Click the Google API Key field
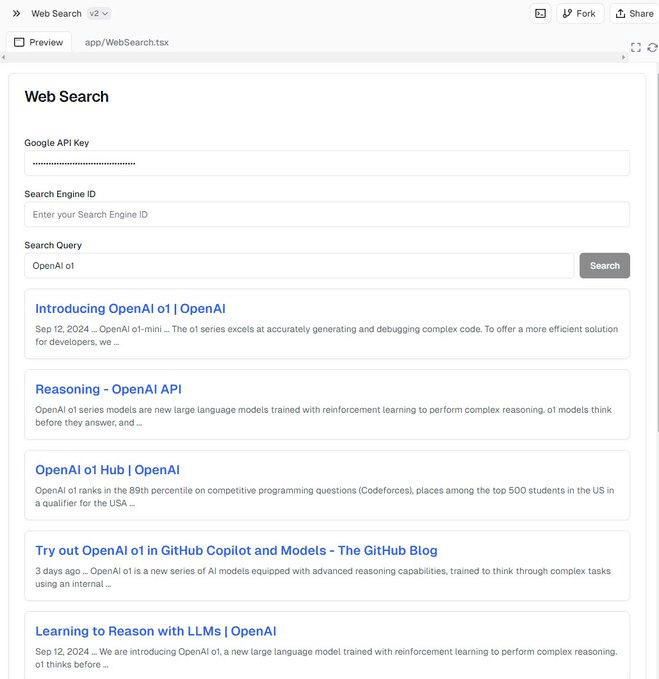This screenshot has width=659, height=679. (327, 163)
